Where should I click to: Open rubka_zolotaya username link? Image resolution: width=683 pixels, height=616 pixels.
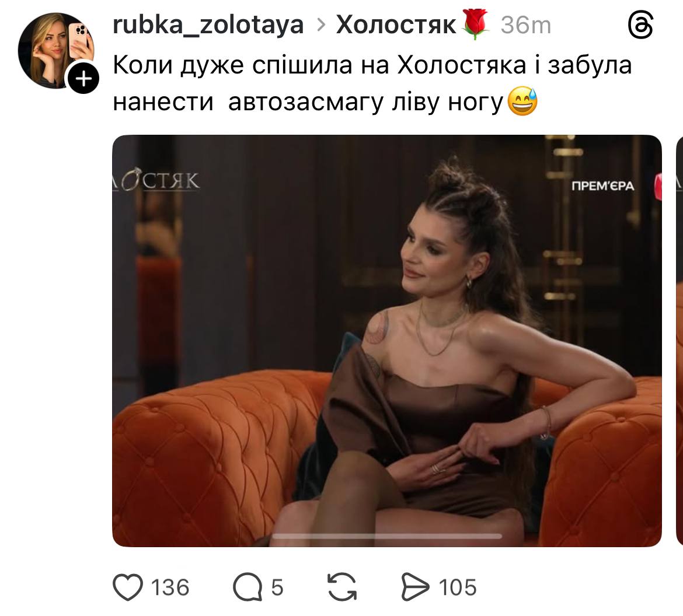[x=208, y=25]
